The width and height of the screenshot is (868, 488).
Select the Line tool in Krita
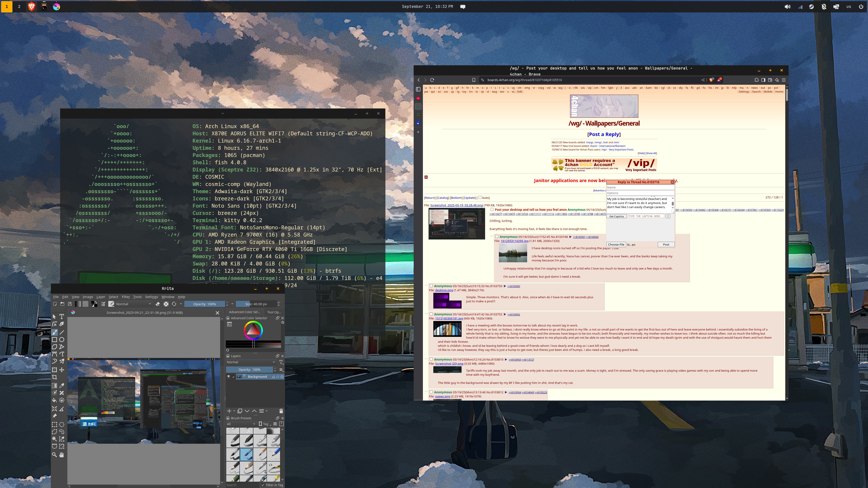tap(62, 332)
